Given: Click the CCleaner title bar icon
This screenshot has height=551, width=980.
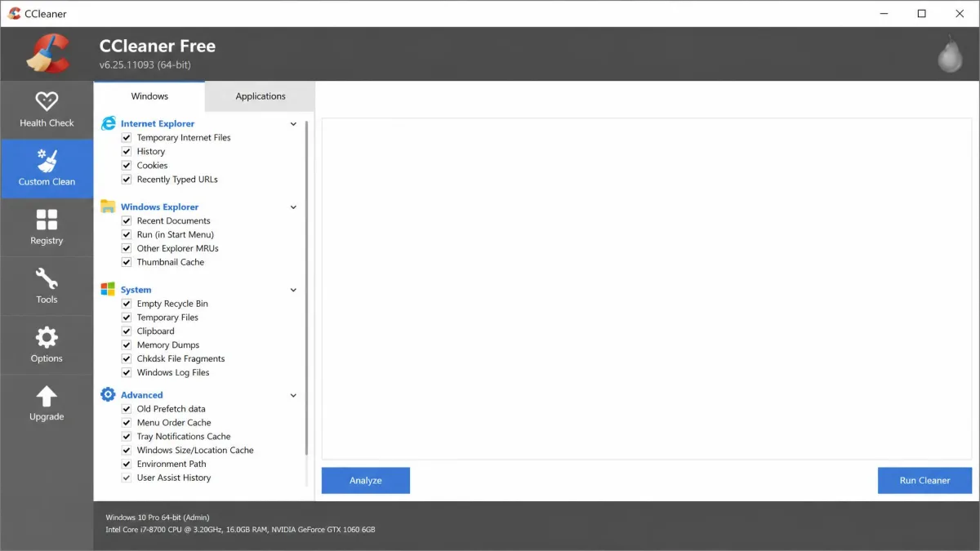Looking at the screenshot, I should [14, 13].
